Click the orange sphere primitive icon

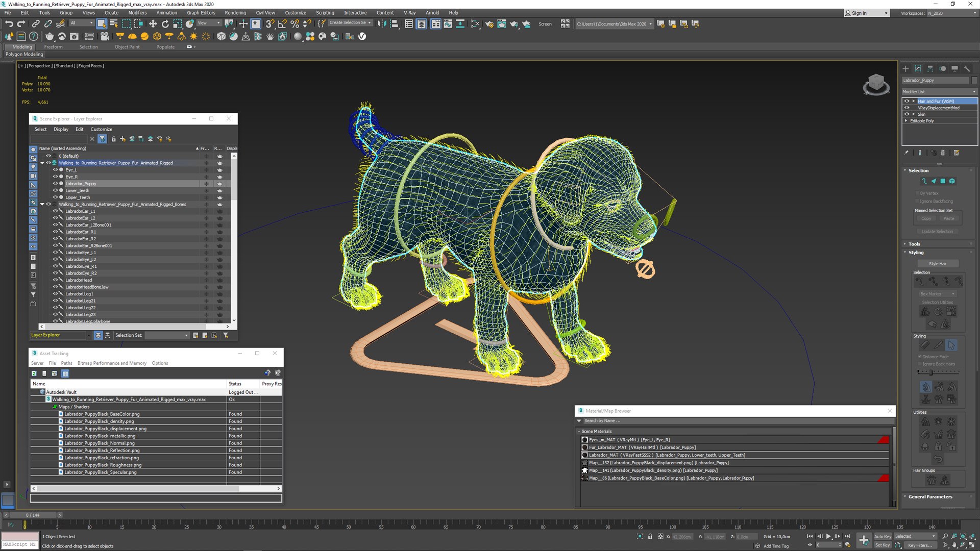[144, 36]
